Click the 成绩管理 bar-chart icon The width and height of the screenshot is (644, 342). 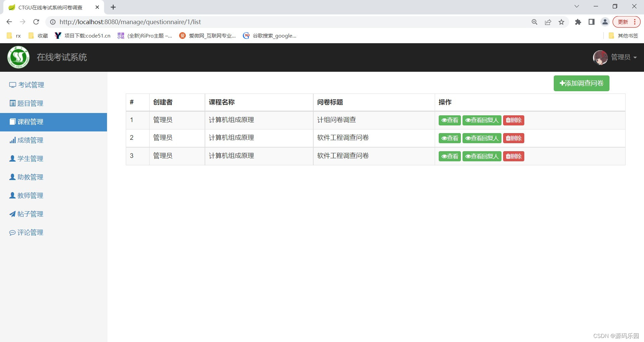point(12,140)
